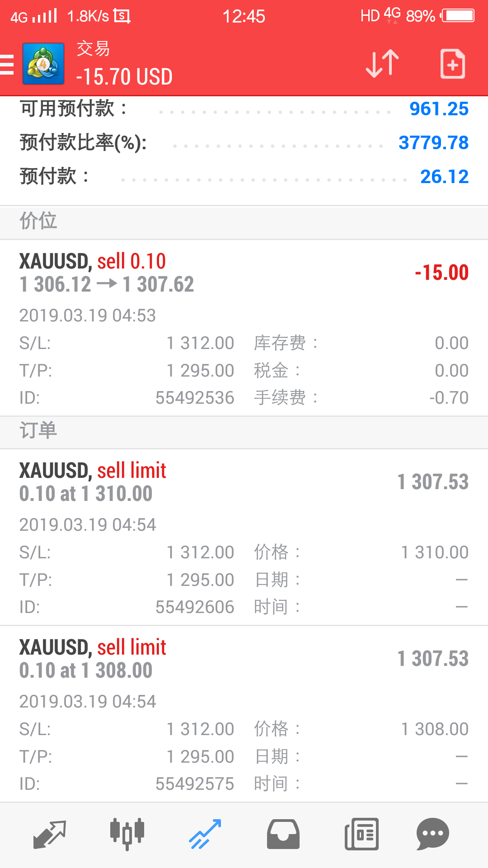This screenshot has height=868, width=488.
Task: Select the -15.70 USD balance title
Action: point(124,77)
